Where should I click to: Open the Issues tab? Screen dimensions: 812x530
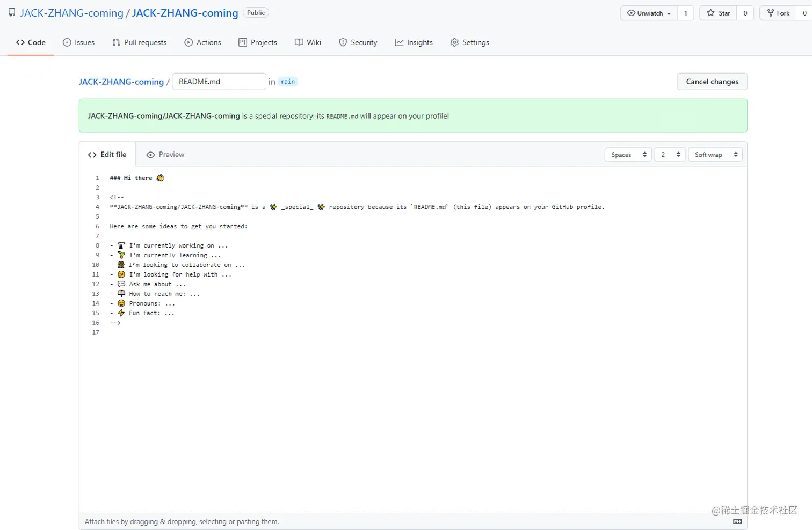78,42
